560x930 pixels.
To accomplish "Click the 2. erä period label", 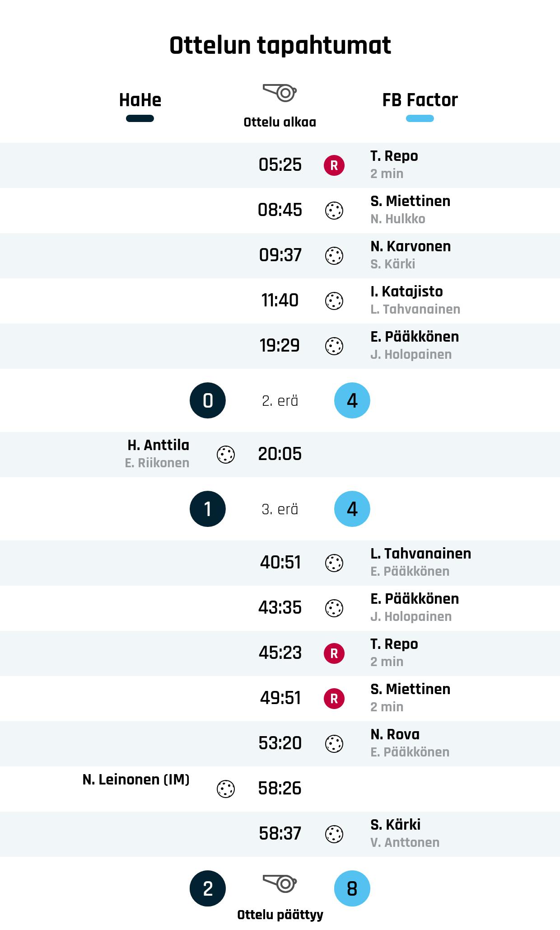I will (280, 401).
